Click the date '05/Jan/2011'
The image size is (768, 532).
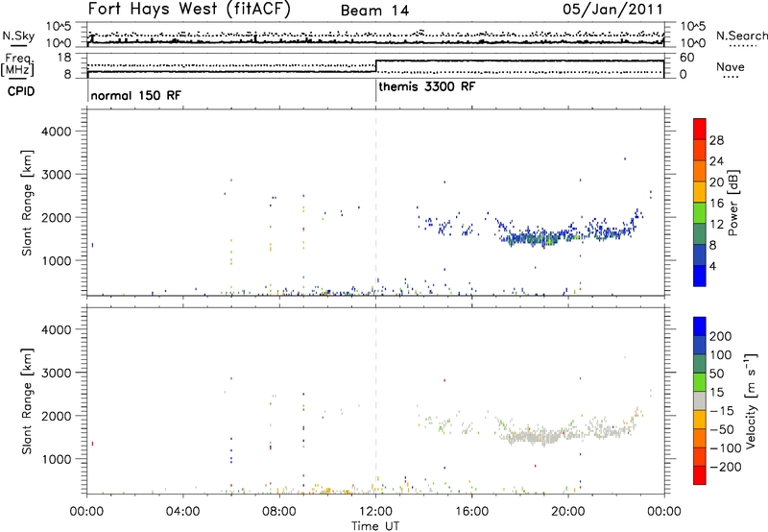pos(612,10)
